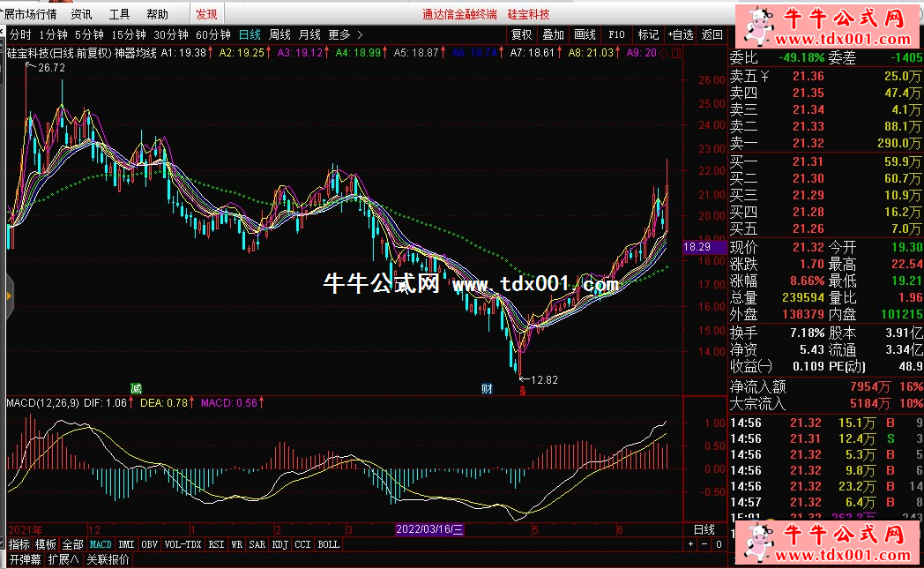
Task: Switch to 周线 weekly period
Action: [x=279, y=34]
